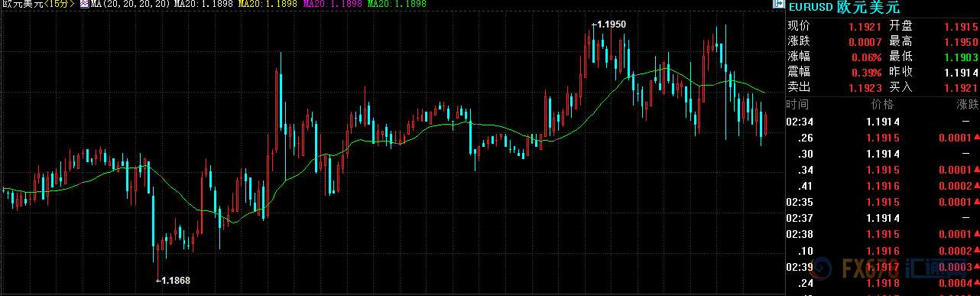
Task: Click the small scroll icon above EURUSD panel
Action: click(x=779, y=5)
